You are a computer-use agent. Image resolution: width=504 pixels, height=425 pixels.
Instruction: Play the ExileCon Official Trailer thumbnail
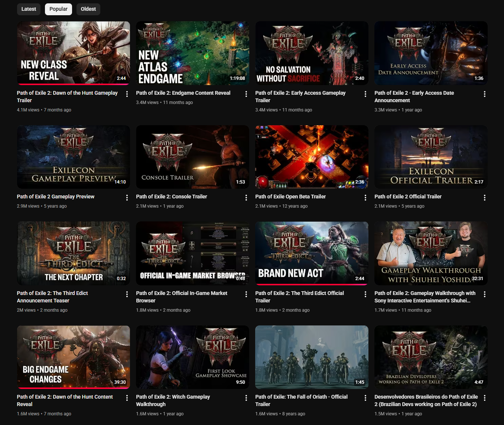coord(431,157)
